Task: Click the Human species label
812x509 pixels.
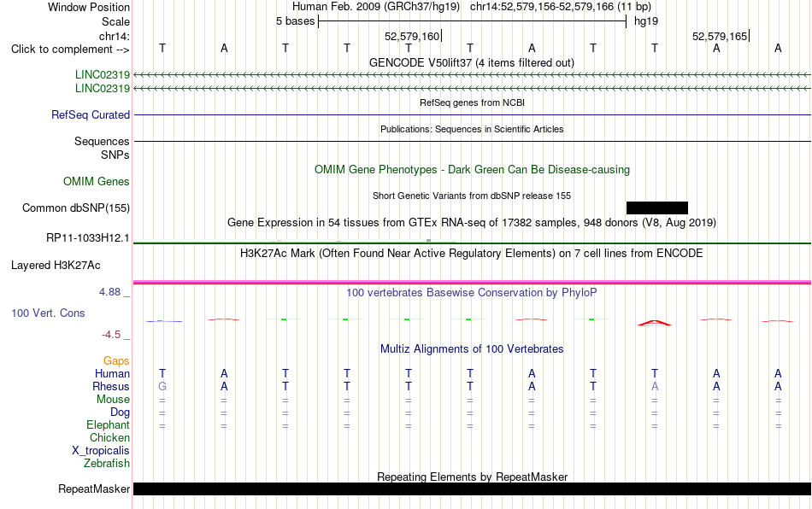Action: [112, 373]
